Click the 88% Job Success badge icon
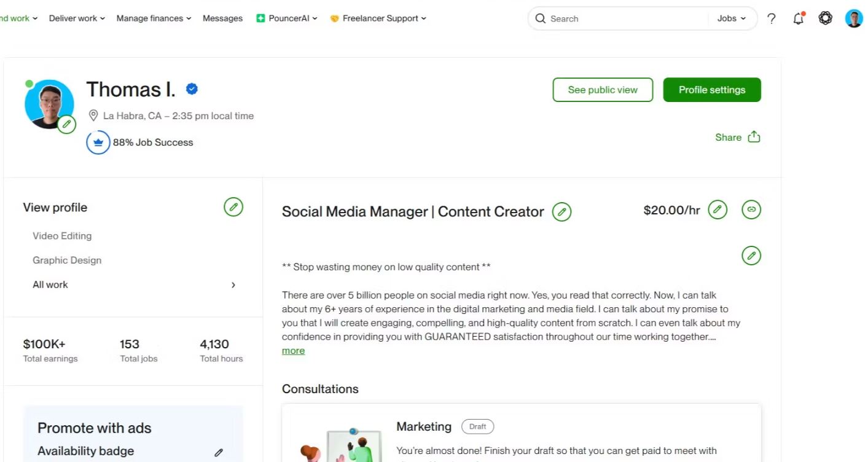This screenshot has height=462, width=868. point(98,142)
